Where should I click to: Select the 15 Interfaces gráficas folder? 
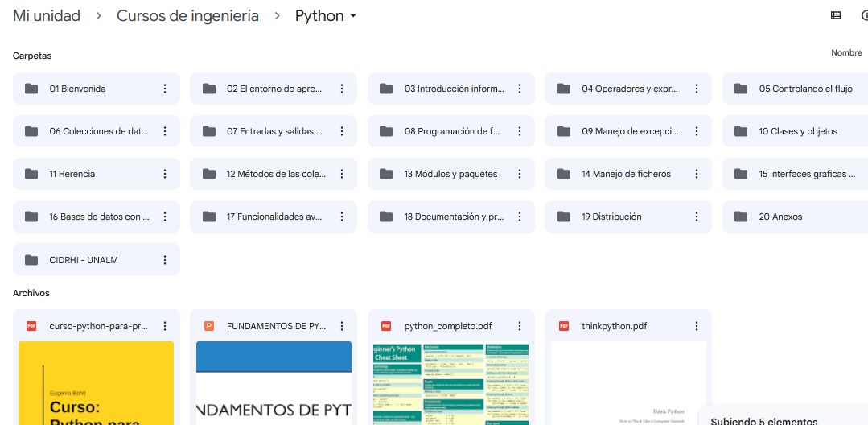[x=796, y=174]
